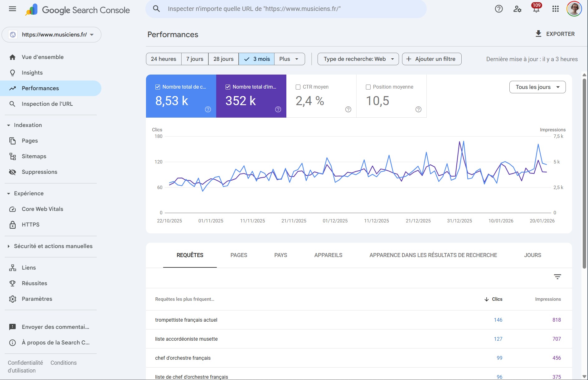588x380 pixels.
Task: Click the table filter rows icon
Action: 557,277
